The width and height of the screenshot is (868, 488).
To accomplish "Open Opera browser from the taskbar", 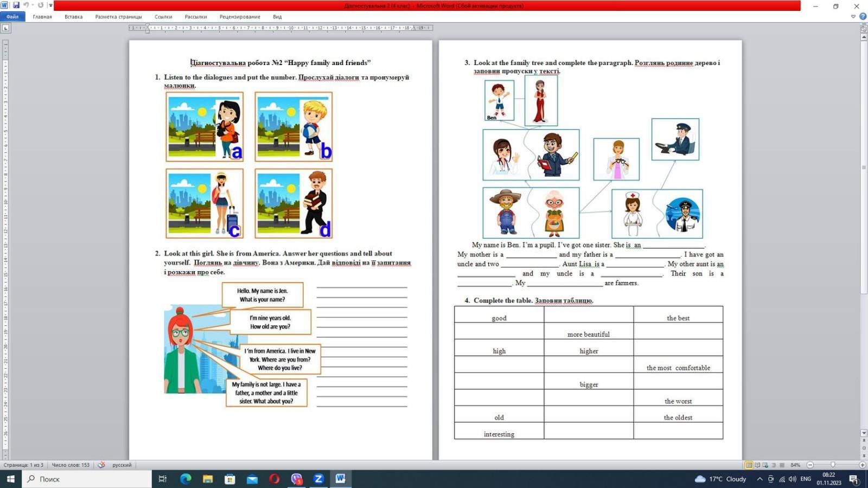I will 275,479.
